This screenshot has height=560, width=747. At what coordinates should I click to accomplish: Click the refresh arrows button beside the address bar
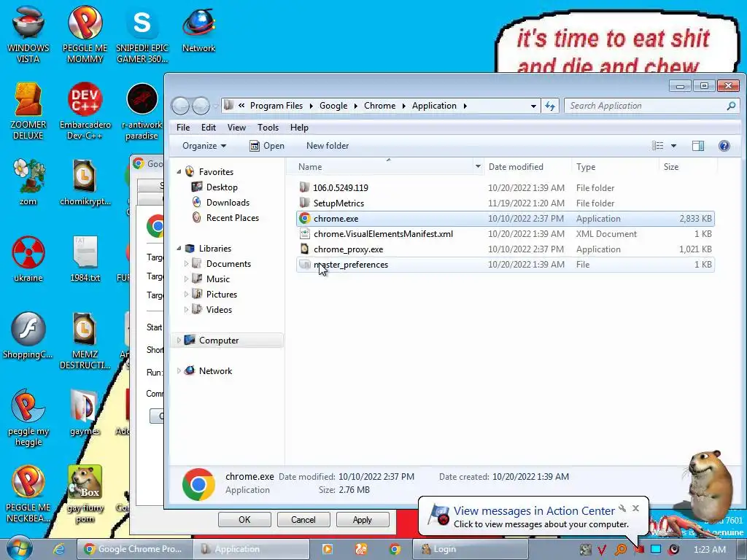pyautogui.click(x=550, y=106)
